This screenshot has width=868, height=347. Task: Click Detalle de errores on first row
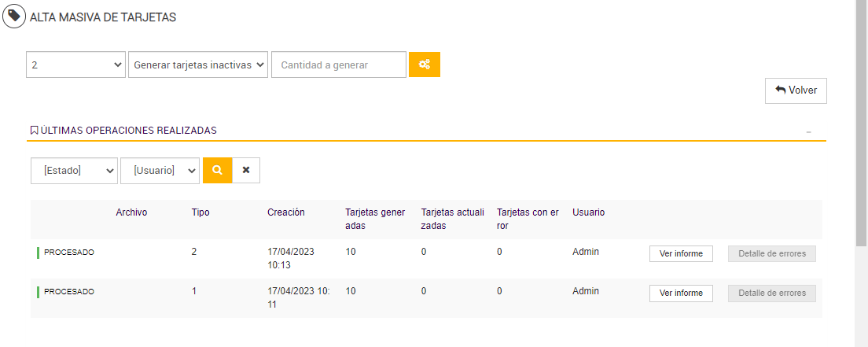coord(772,253)
